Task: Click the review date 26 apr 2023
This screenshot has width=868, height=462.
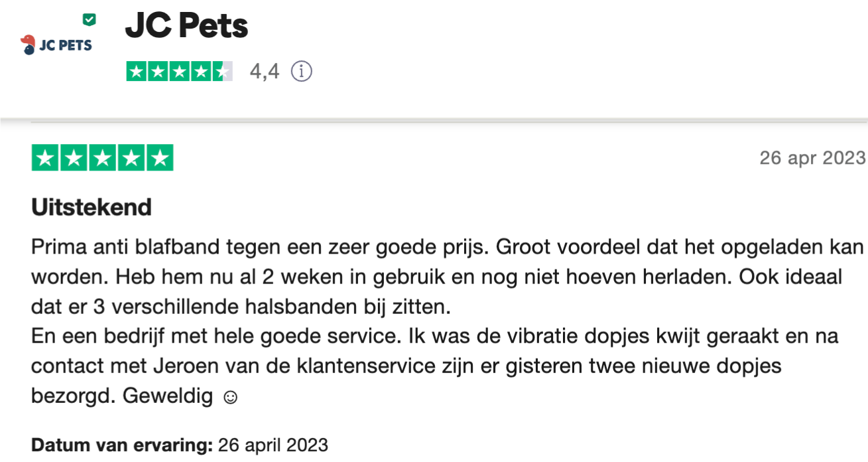Action: pyautogui.click(x=812, y=158)
